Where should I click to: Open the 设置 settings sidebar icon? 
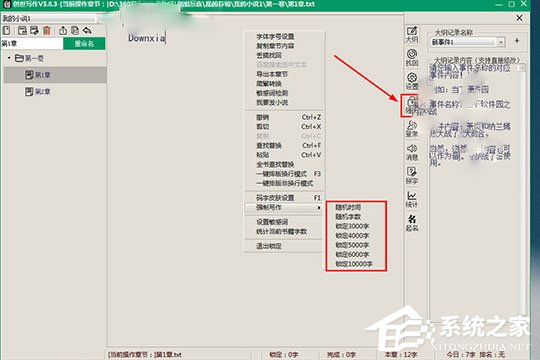(412, 81)
